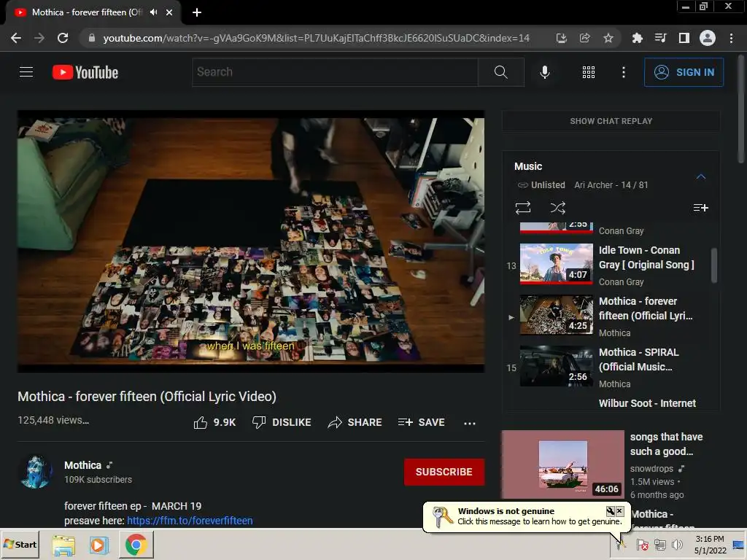Close the Mothica browser tab
This screenshot has width=747, height=560.
point(169,12)
